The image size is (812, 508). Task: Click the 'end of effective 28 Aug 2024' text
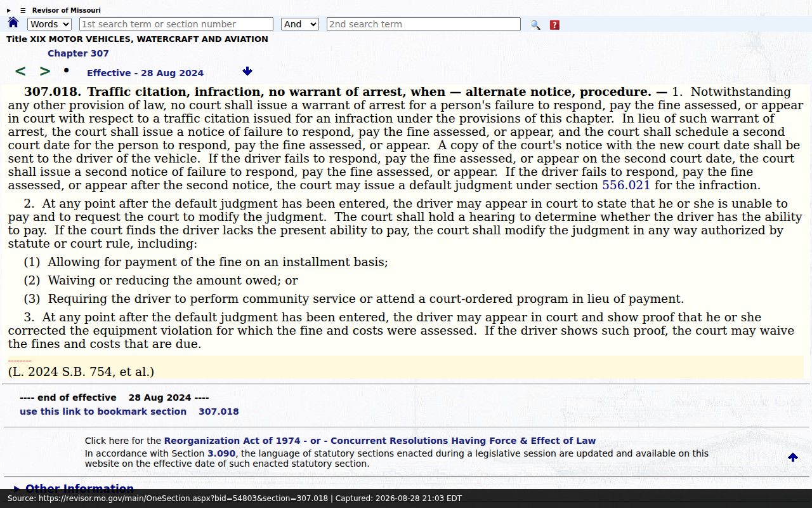pos(114,398)
